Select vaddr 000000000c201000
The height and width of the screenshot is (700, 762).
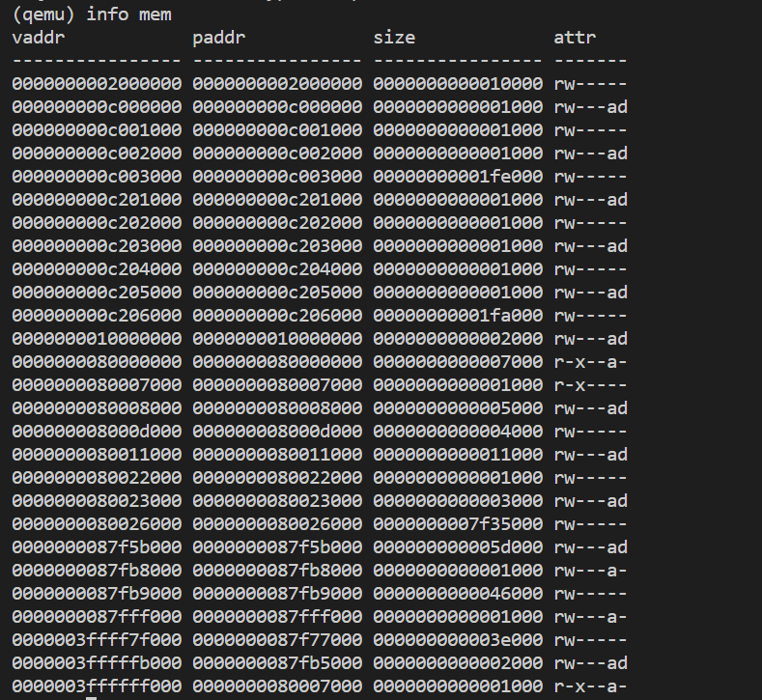[x=98, y=200]
